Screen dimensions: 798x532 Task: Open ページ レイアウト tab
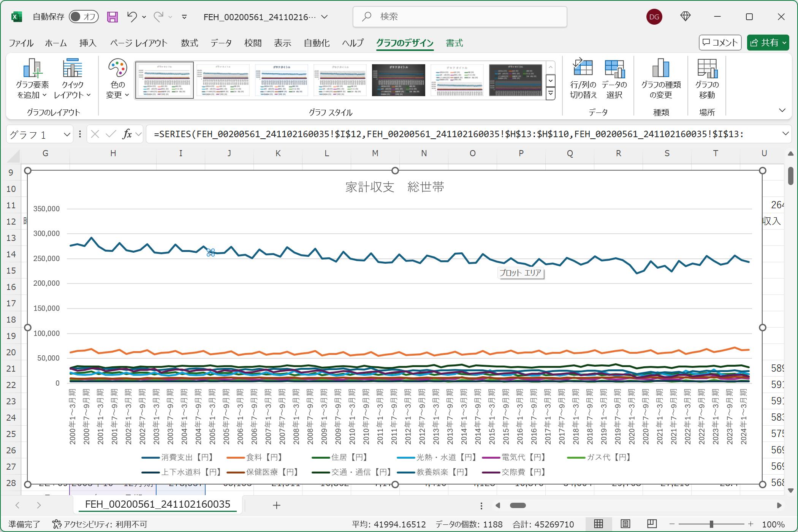[x=139, y=43]
